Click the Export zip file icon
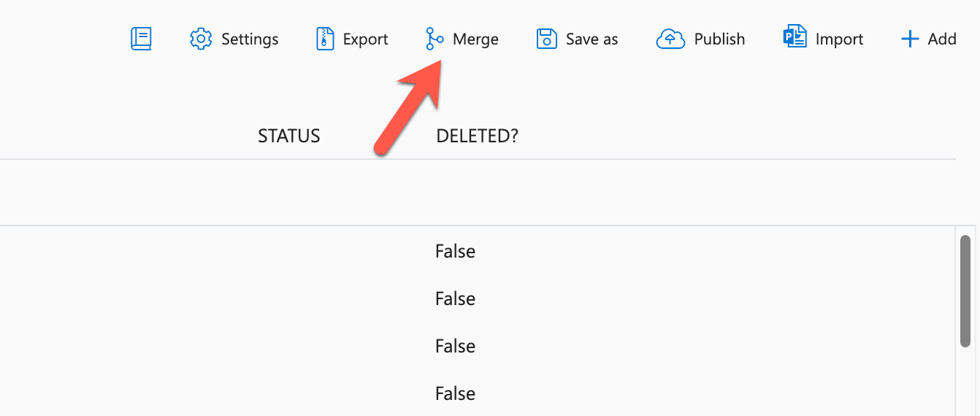This screenshot has height=416, width=980. coord(325,39)
